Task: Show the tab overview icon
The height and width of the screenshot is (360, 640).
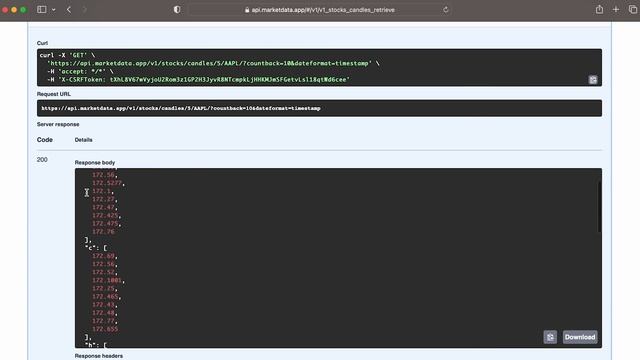Action: coord(633,9)
